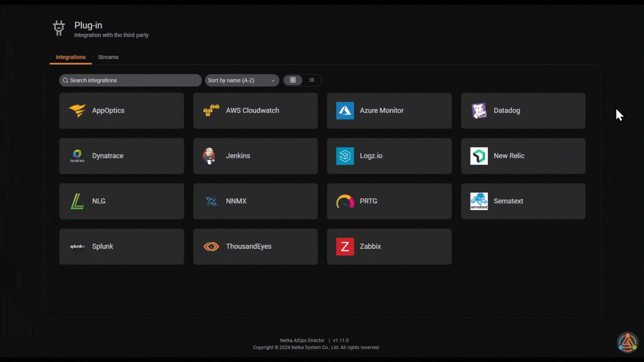Open the Dynatrace integration card

(x=122, y=156)
